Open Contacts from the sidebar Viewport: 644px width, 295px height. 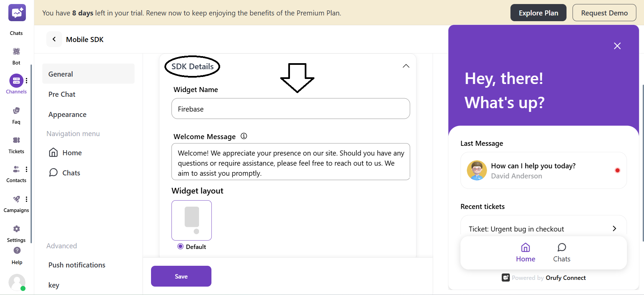tap(16, 169)
